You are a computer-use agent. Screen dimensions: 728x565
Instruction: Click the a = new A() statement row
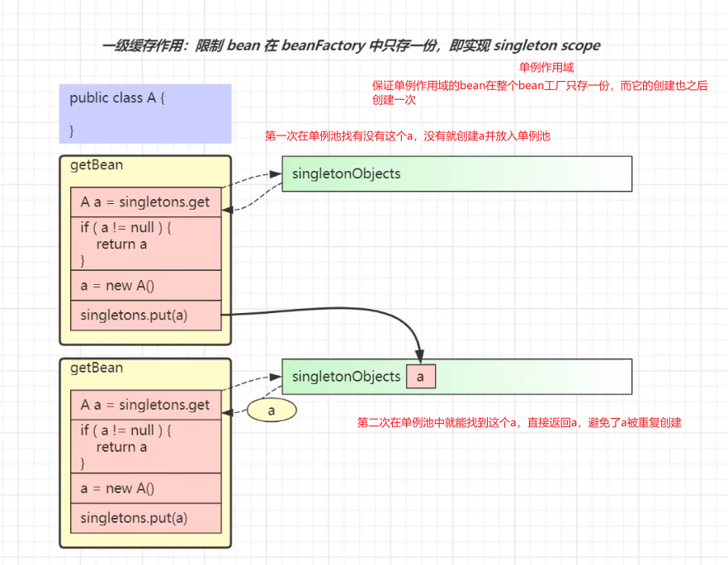[144, 285]
